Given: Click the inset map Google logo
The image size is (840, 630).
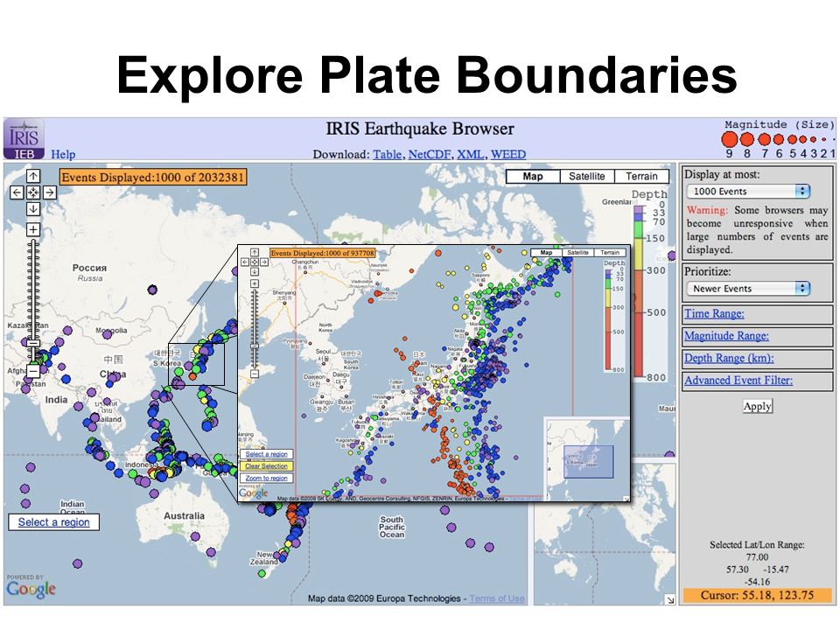Looking at the screenshot, I should point(254,493).
